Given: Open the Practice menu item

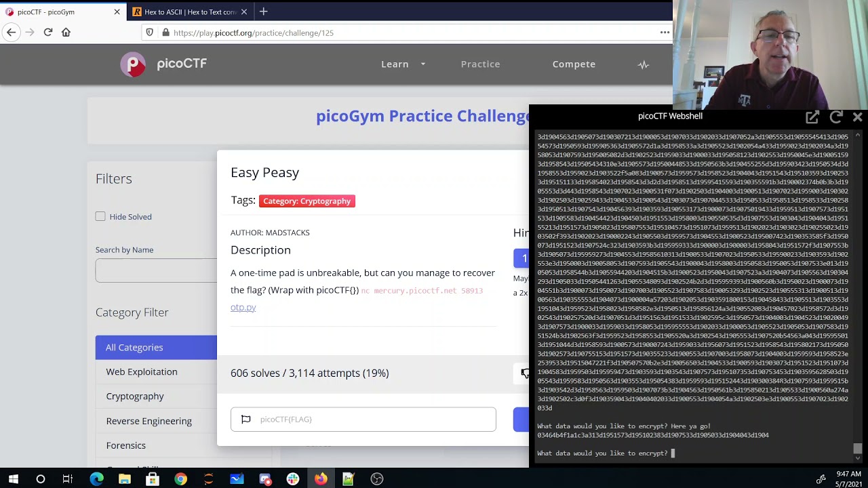Looking at the screenshot, I should (x=480, y=64).
